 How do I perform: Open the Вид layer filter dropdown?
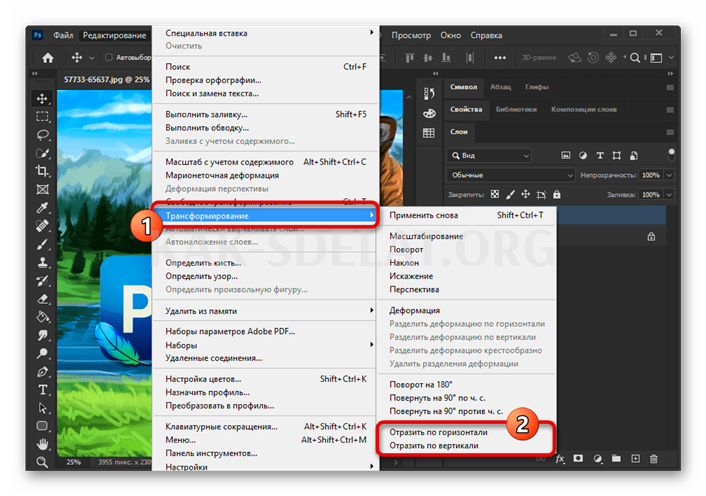coord(489,155)
